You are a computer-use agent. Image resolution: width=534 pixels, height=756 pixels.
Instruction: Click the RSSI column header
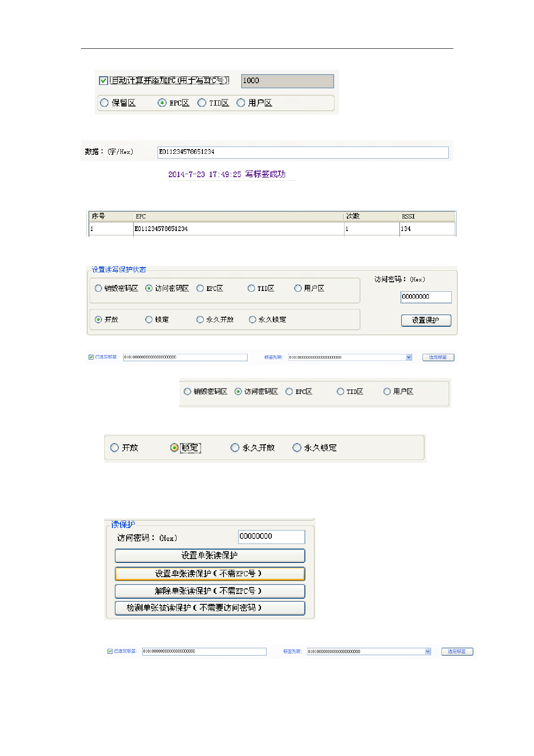(426, 216)
